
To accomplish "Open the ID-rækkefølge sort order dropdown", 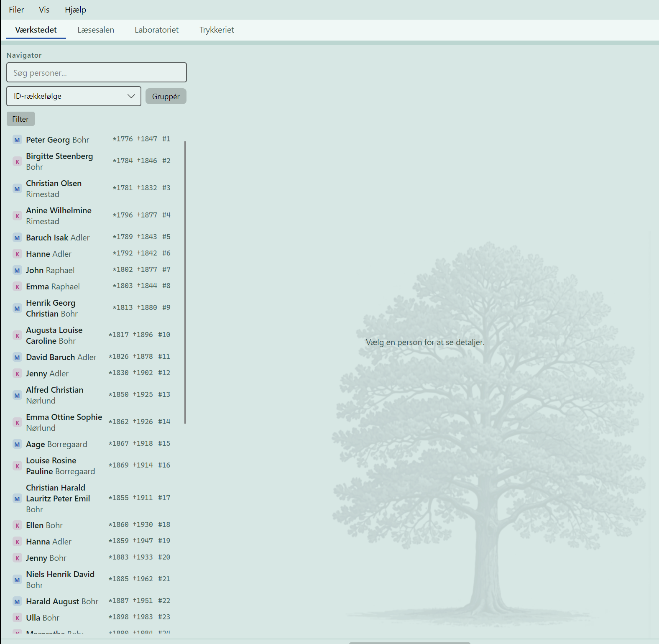I will (x=74, y=96).
